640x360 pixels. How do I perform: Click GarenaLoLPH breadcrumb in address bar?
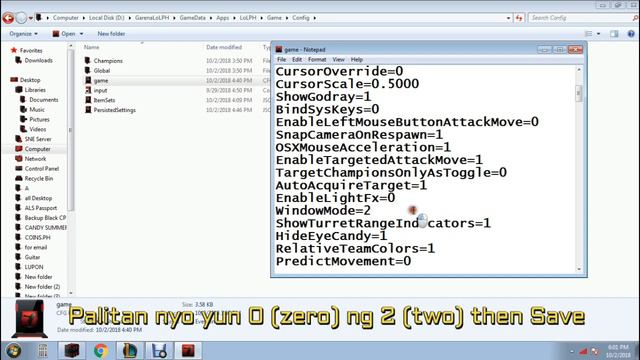[152, 18]
